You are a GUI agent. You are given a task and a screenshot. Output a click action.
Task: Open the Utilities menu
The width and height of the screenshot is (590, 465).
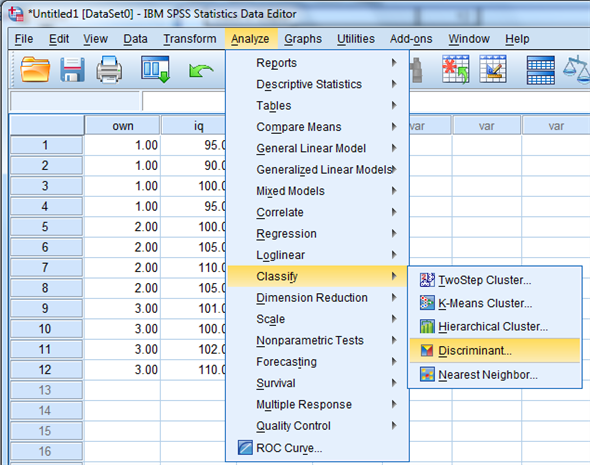[x=356, y=39]
